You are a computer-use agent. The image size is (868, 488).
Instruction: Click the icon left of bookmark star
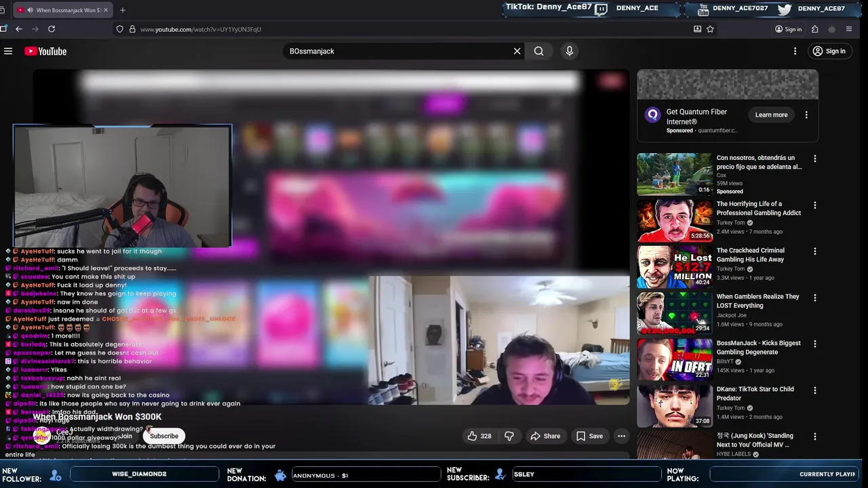click(697, 29)
